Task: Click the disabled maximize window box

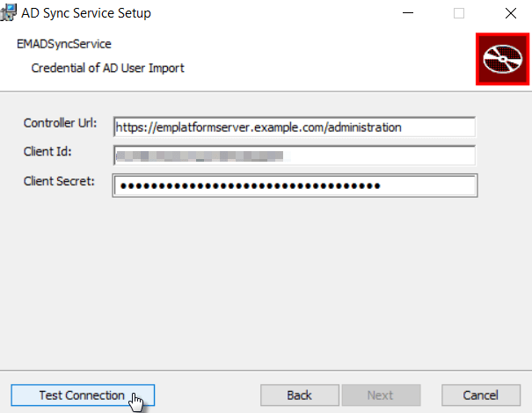Action: point(459,13)
